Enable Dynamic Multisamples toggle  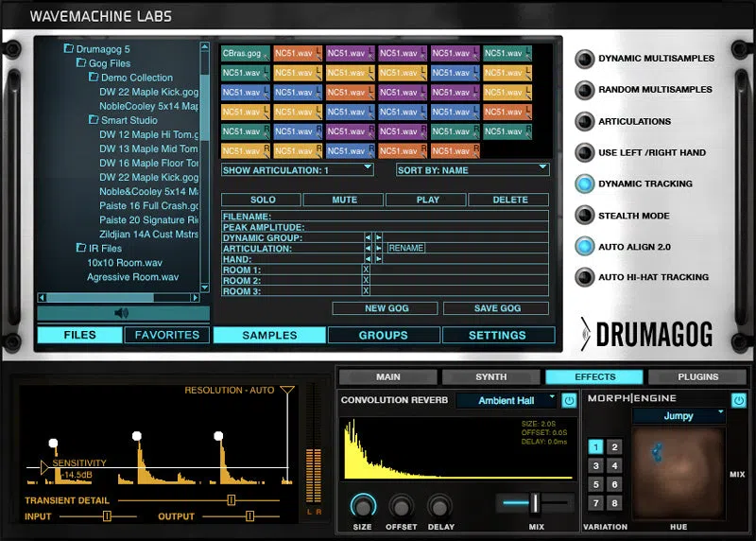(x=585, y=59)
